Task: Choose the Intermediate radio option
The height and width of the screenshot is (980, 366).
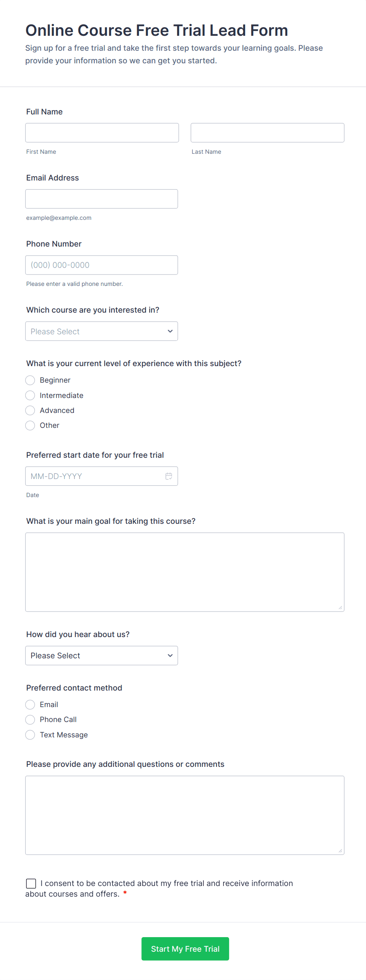Action: tap(30, 395)
